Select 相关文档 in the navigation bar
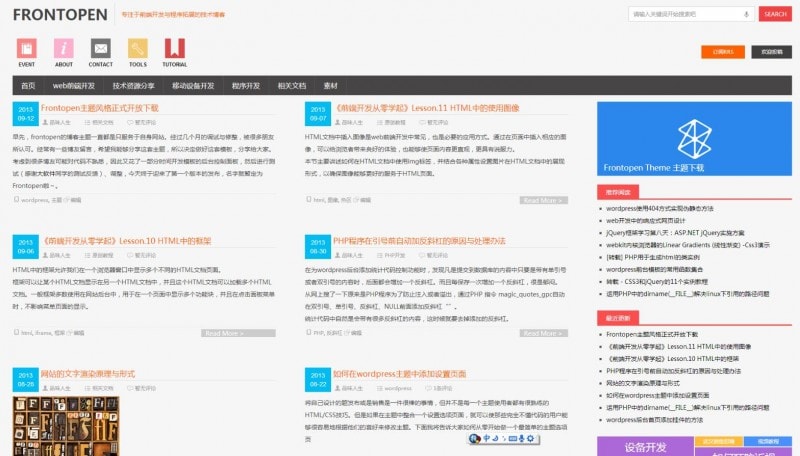Screen dimensions: 800x456 point(292,86)
